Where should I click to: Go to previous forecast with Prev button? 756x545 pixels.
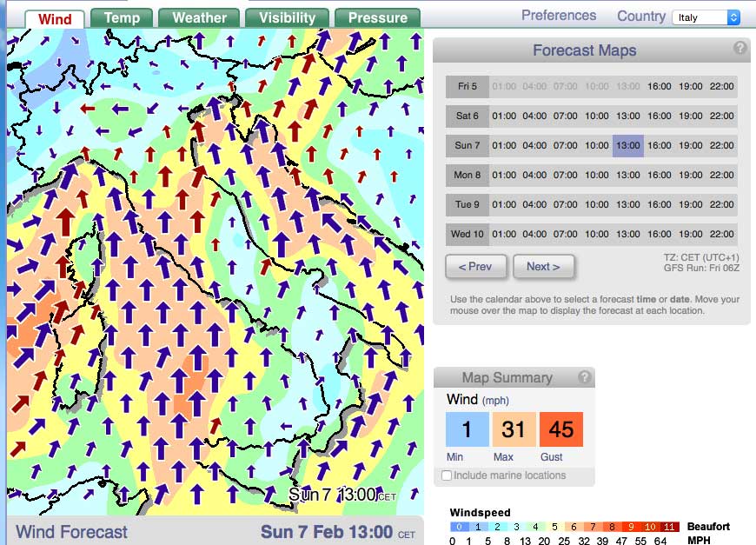(475, 267)
